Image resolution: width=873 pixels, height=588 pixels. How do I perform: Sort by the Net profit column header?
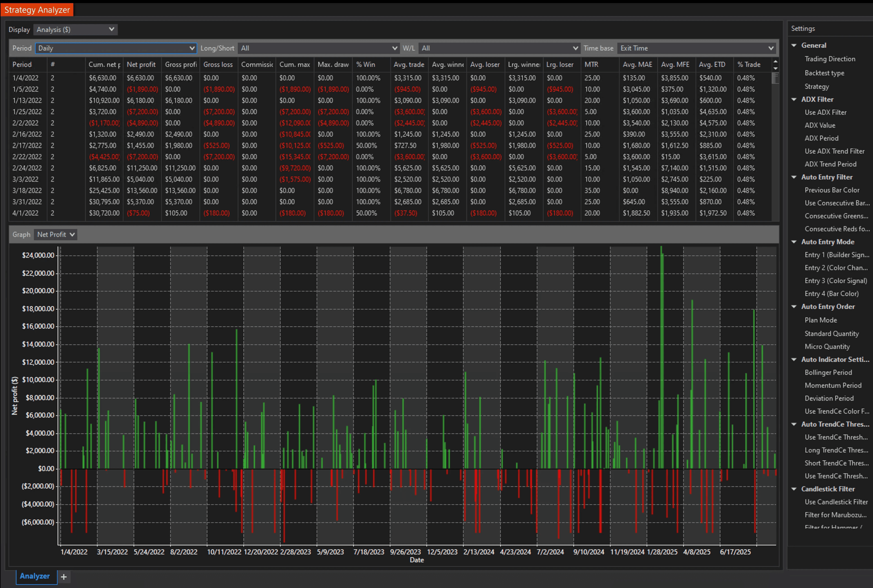(141, 65)
